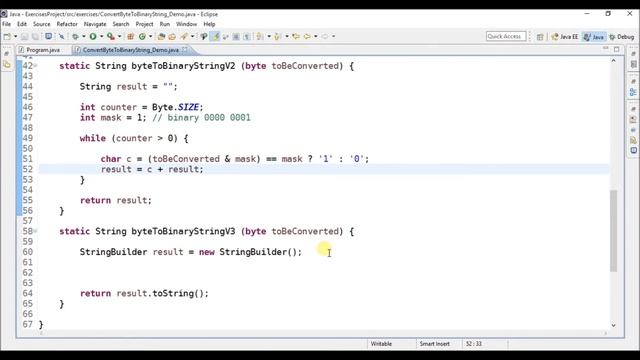Click the 'int mask = 1;' line
Image resolution: width=640 pixels, height=360 pixels.
[x=113, y=118]
